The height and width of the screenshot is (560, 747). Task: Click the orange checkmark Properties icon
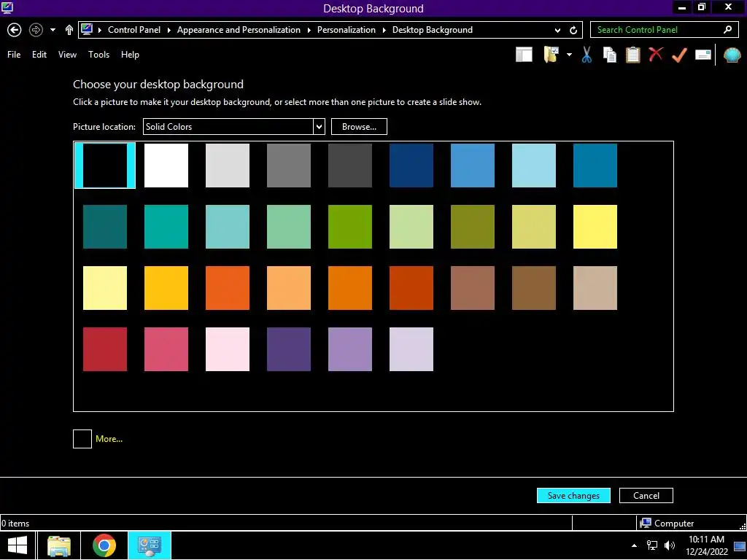coord(679,55)
